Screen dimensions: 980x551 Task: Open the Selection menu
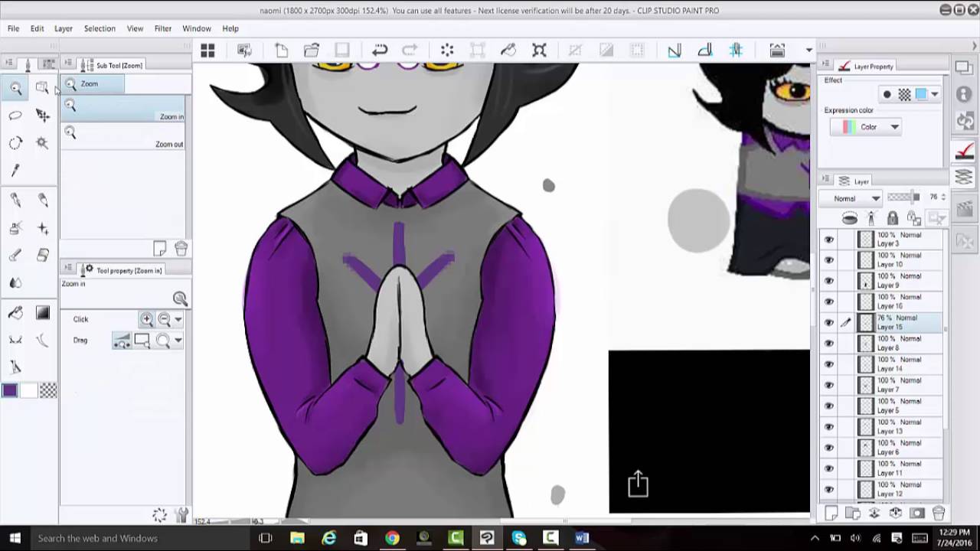100,28
